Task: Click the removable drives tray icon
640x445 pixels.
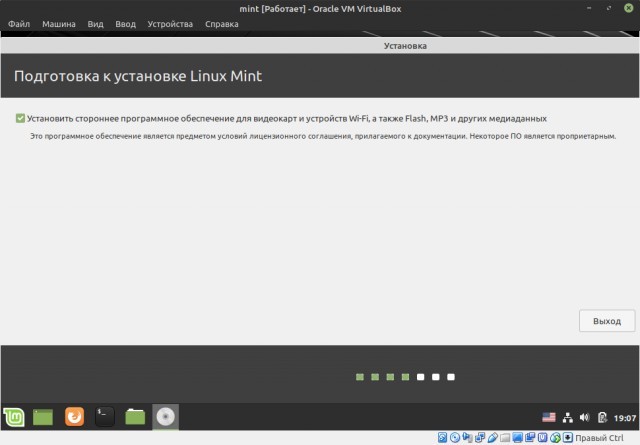Action: (602, 417)
